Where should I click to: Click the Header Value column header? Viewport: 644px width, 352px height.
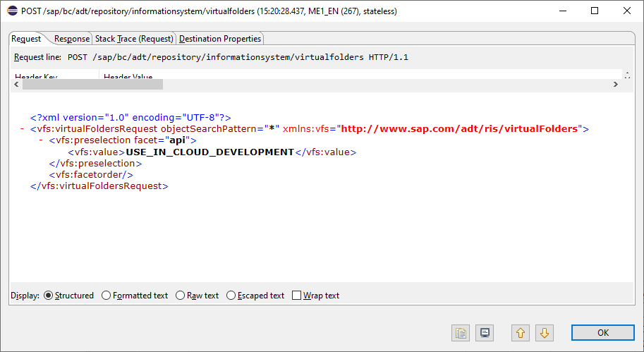pos(361,75)
